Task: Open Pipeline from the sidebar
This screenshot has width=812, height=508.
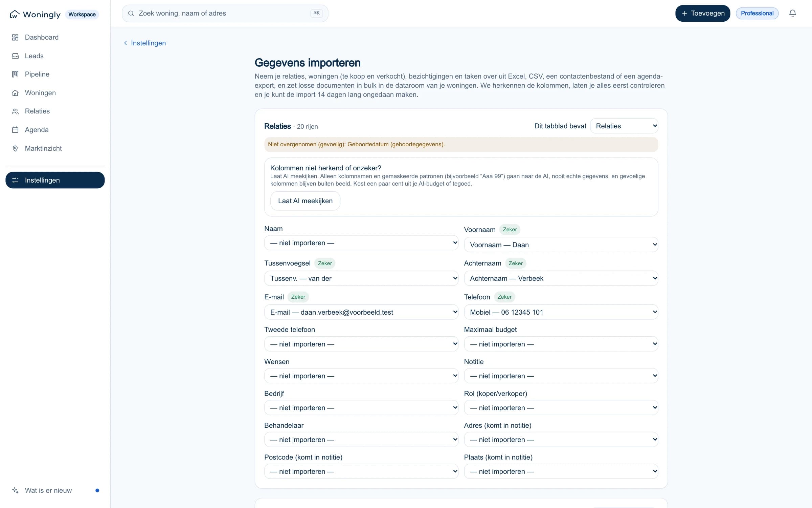Action: pos(55,74)
